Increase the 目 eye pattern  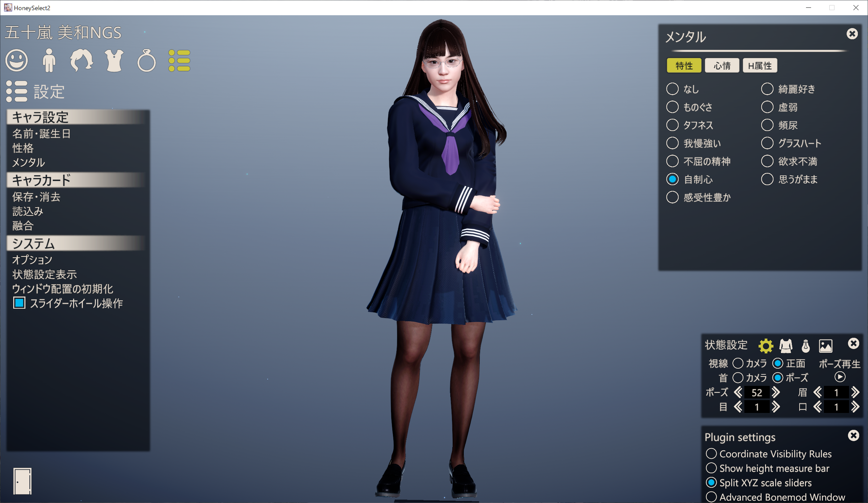pos(776,407)
